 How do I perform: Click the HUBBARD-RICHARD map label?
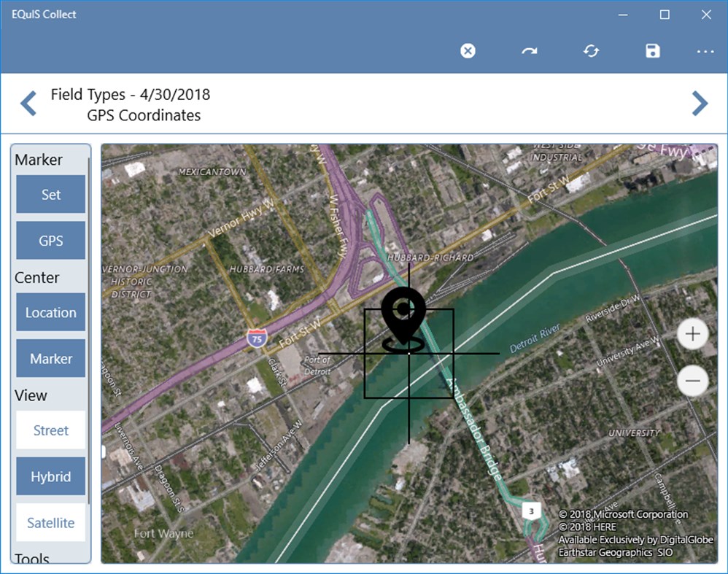(430, 257)
